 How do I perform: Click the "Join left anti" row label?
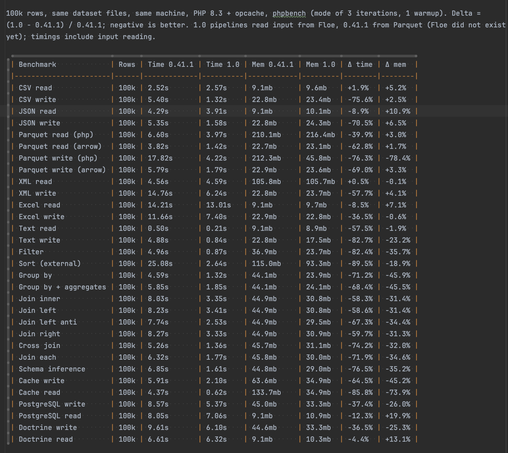[48, 322]
